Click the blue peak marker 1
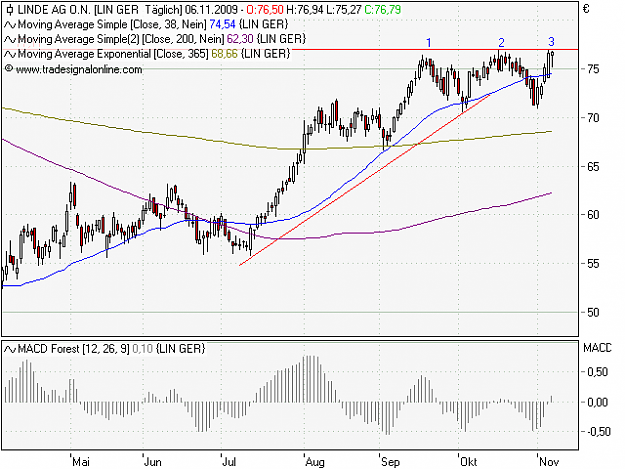 pyautogui.click(x=429, y=43)
